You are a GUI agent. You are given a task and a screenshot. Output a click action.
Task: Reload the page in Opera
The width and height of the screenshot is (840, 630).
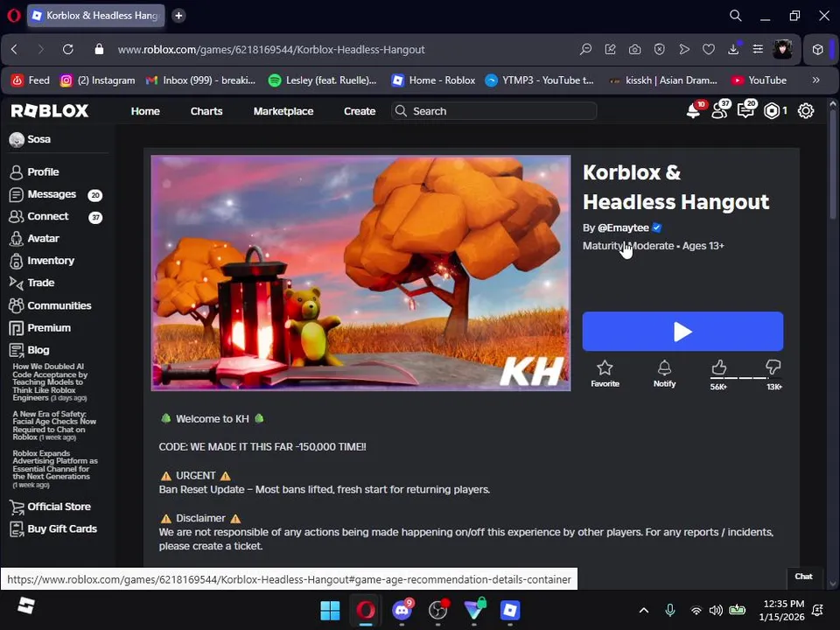(68, 49)
